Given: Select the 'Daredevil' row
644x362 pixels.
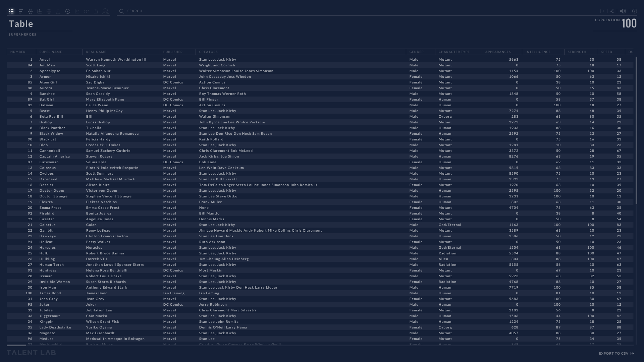Looking at the screenshot, I should (x=320, y=179).
